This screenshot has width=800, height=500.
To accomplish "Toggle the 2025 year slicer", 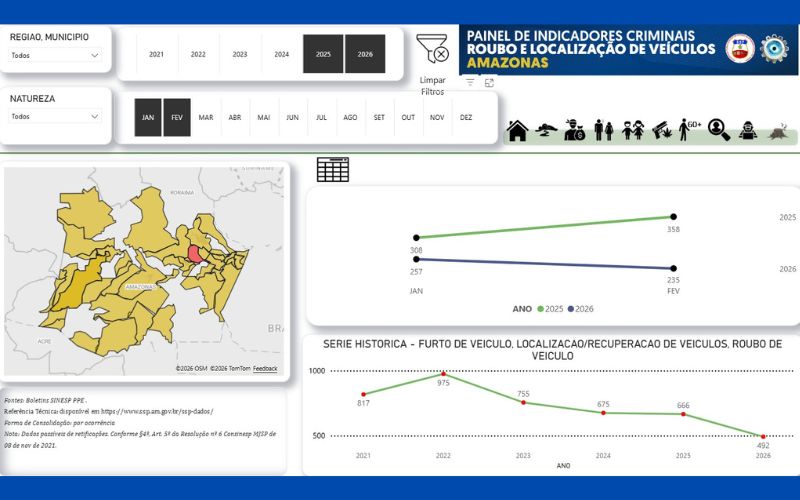I will click(323, 54).
